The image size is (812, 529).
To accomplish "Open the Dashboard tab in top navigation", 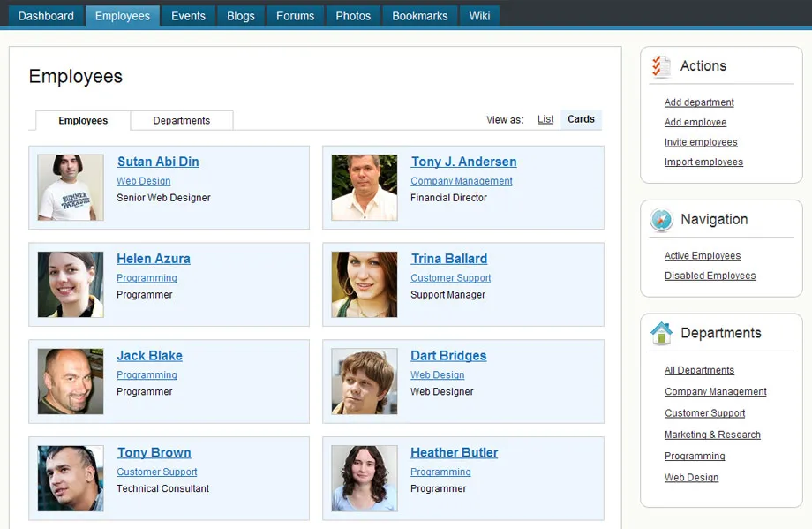I will [46, 16].
